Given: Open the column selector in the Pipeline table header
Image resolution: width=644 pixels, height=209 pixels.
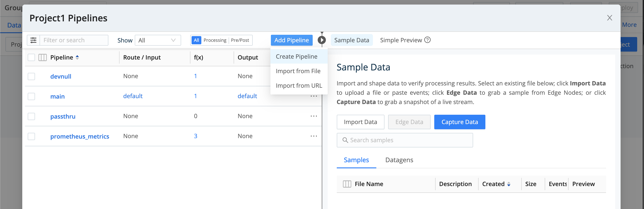Looking at the screenshot, I should 42,57.
